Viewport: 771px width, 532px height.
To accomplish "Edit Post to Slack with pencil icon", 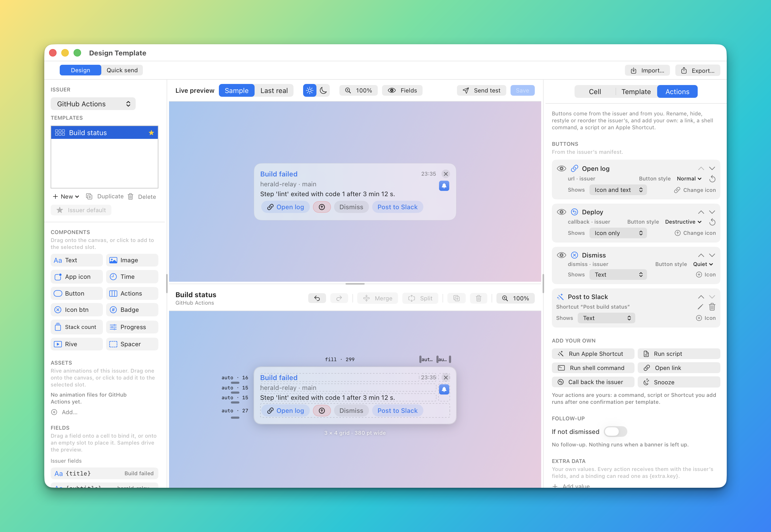I will coord(700,307).
